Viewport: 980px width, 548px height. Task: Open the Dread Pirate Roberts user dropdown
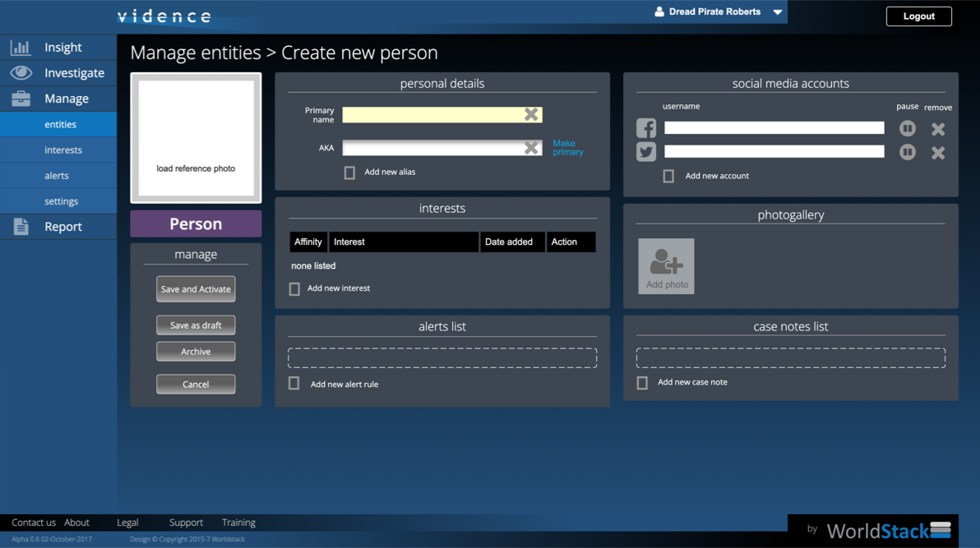tap(778, 12)
